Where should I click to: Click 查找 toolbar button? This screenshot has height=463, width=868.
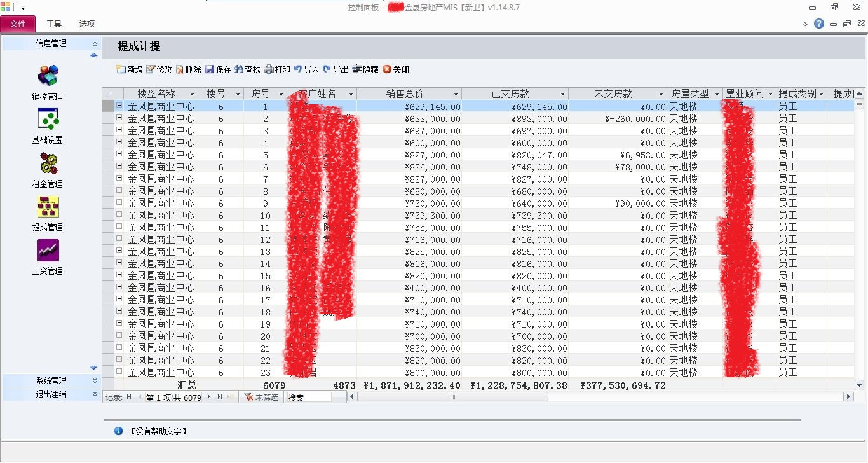(x=247, y=69)
